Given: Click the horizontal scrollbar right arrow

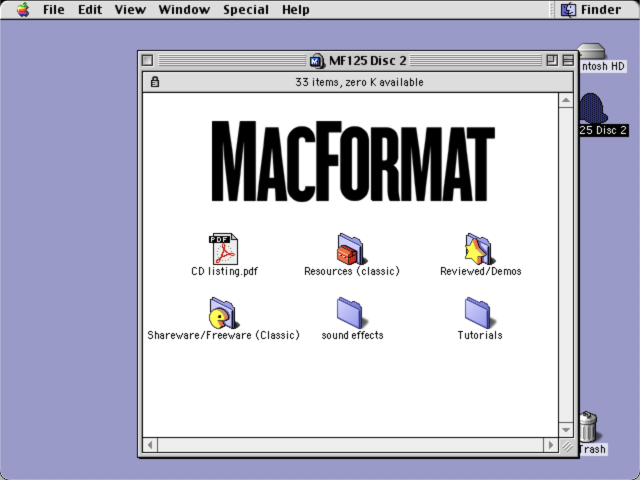Looking at the screenshot, I should tap(551, 444).
